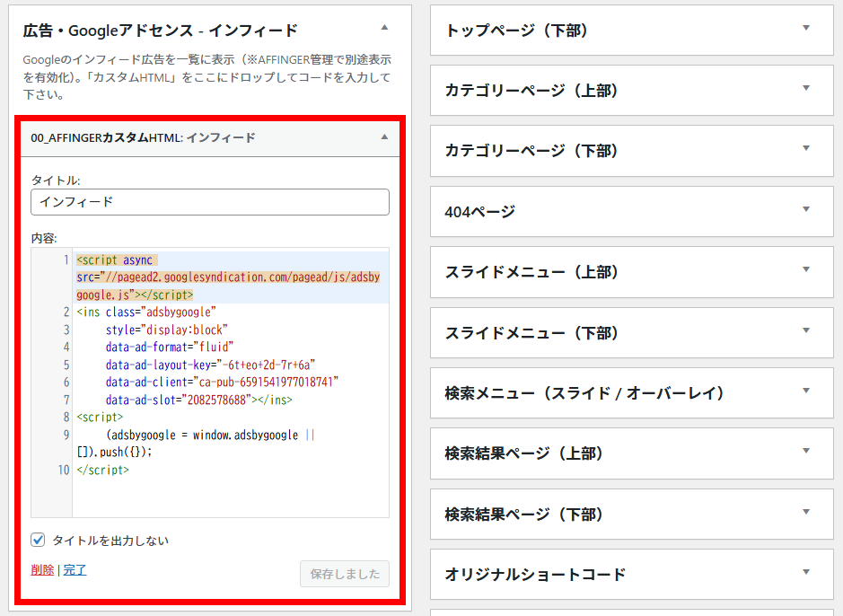This screenshot has width=843, height=616.
Task: Click the 404ページ section title
Action: pyautogui.click(x=480, y=212)
